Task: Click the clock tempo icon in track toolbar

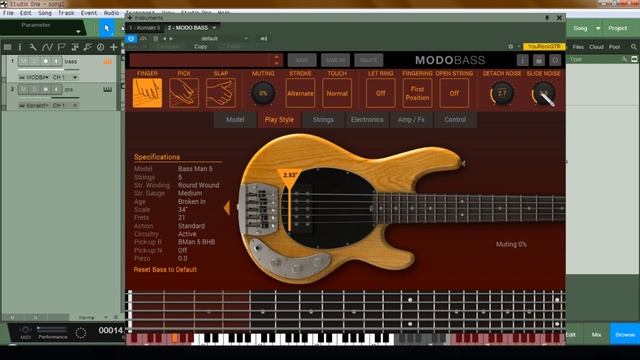Action: [x=100, y=47]
